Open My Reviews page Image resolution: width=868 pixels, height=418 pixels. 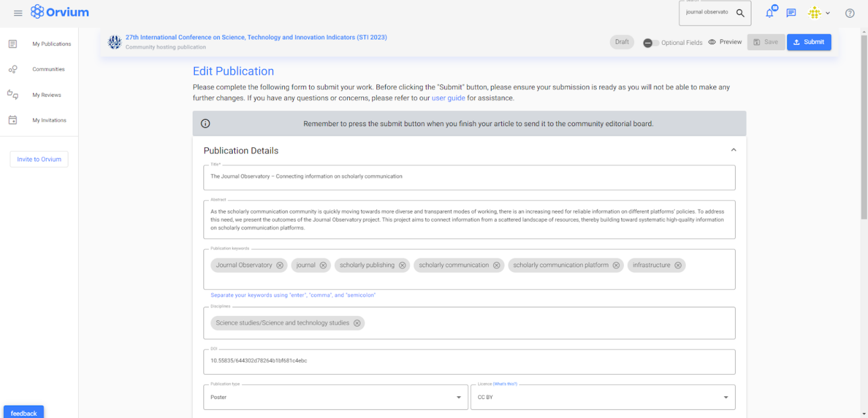[47, 95]
